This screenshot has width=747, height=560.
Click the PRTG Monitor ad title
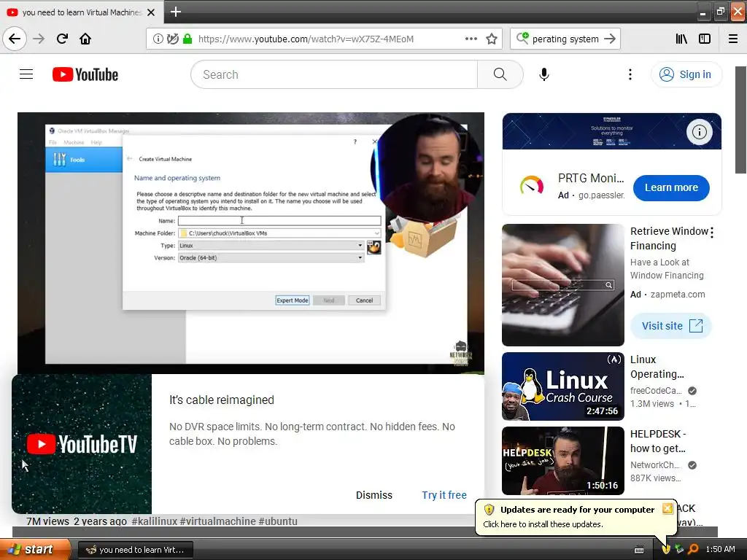[x=591, y=179]
